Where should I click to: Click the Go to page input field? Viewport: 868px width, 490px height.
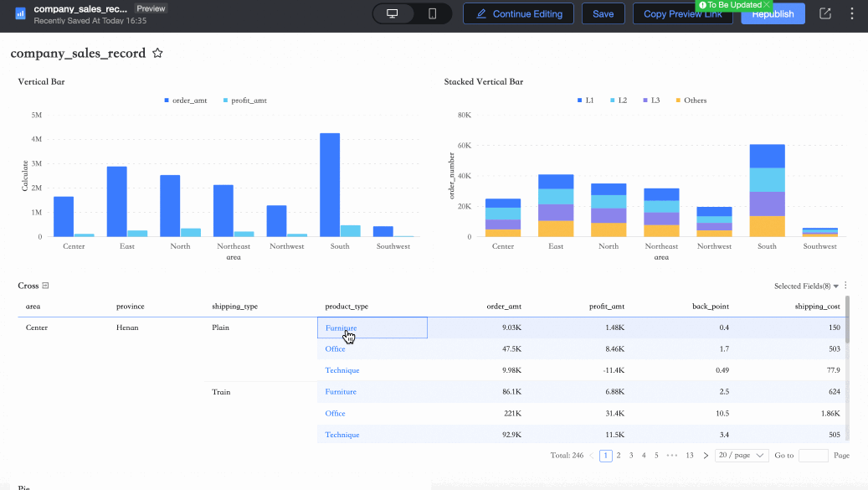point(813,456)
